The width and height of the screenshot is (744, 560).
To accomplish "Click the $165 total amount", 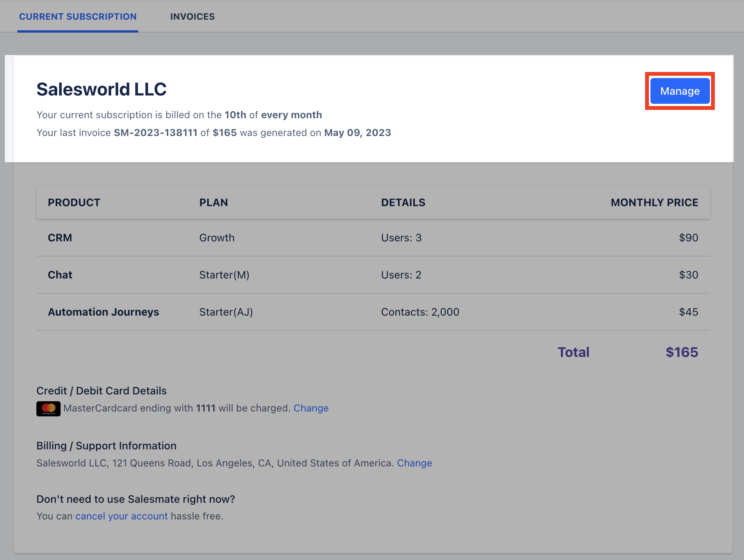I will [682, 352].
